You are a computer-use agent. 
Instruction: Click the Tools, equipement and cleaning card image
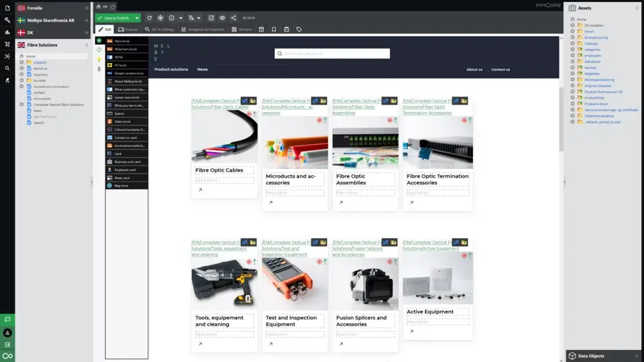224,284
